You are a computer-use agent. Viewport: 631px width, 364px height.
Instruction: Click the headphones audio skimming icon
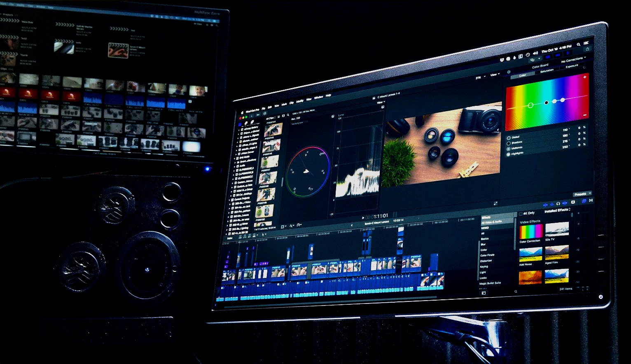click(558, 203)
